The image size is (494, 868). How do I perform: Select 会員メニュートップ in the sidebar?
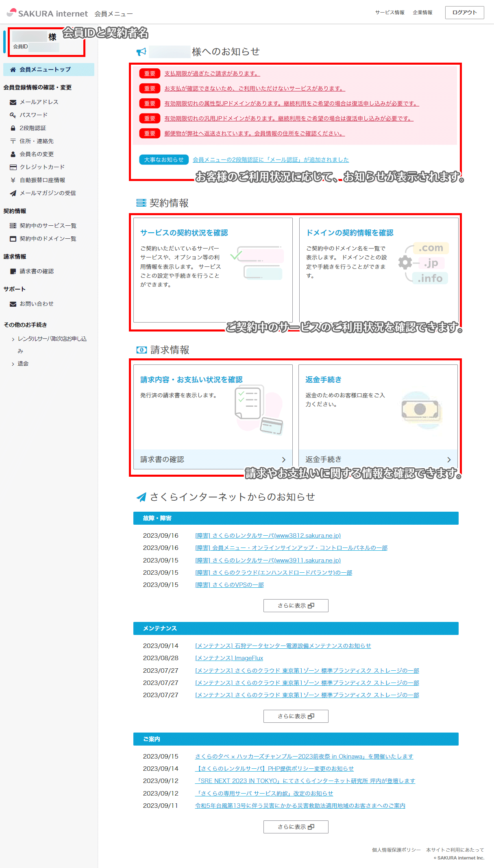point(49,70)
